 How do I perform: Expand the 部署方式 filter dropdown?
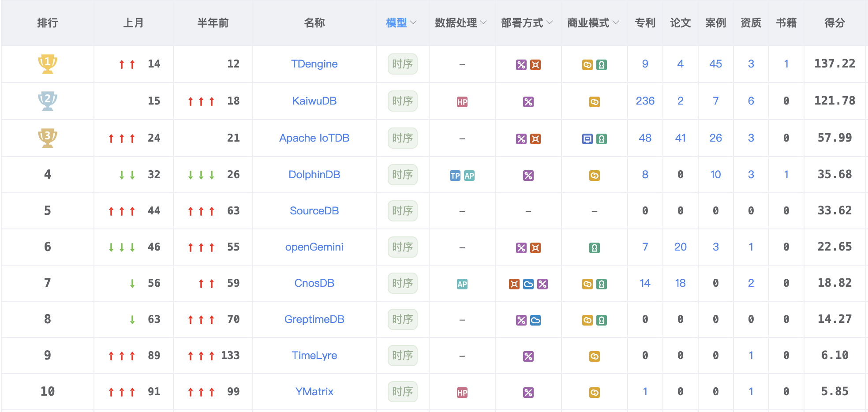click(527, 23)
